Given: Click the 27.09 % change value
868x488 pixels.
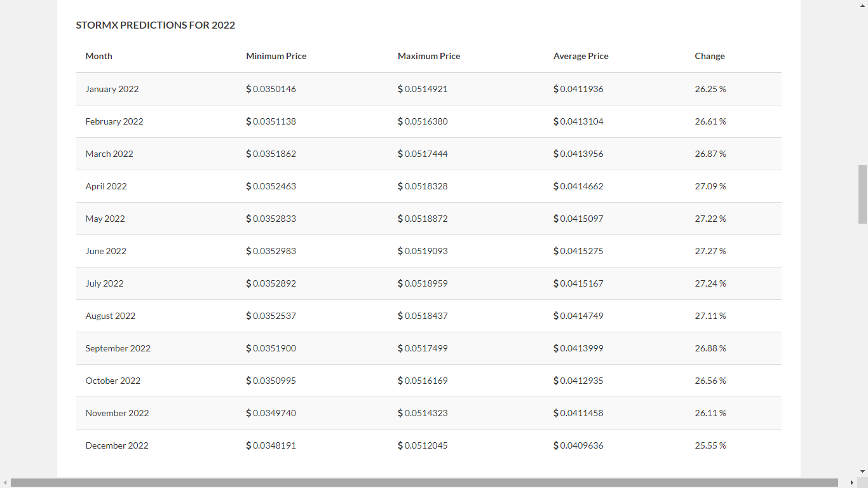Looking at the screenshot, I should pos(710,186).
